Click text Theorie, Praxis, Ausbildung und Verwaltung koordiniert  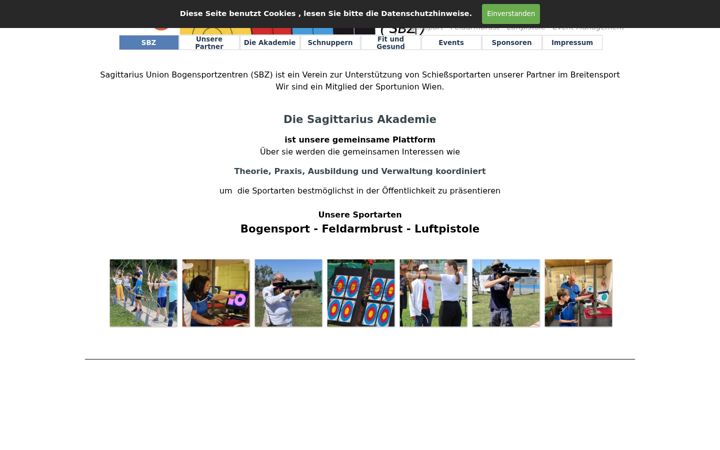[x=360, y=171]
